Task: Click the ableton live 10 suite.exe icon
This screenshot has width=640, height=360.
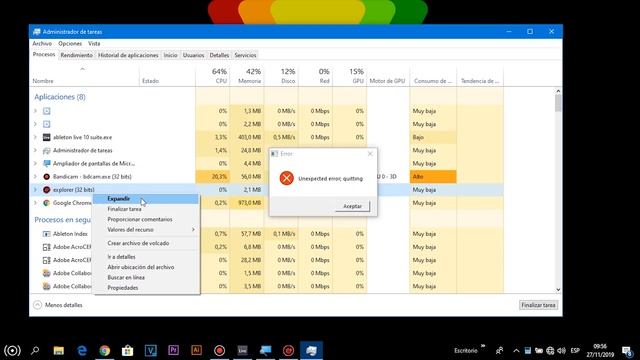Action: 47,137
